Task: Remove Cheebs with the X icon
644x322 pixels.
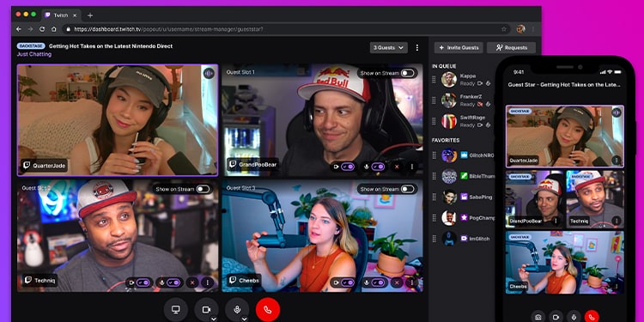Action: click(397, 283)
